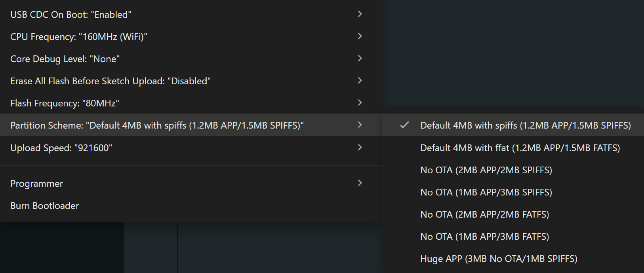The image size is (644, 273).
Task: Click Erase All Flash Before Sketch Upload
Action: (111, 81)
